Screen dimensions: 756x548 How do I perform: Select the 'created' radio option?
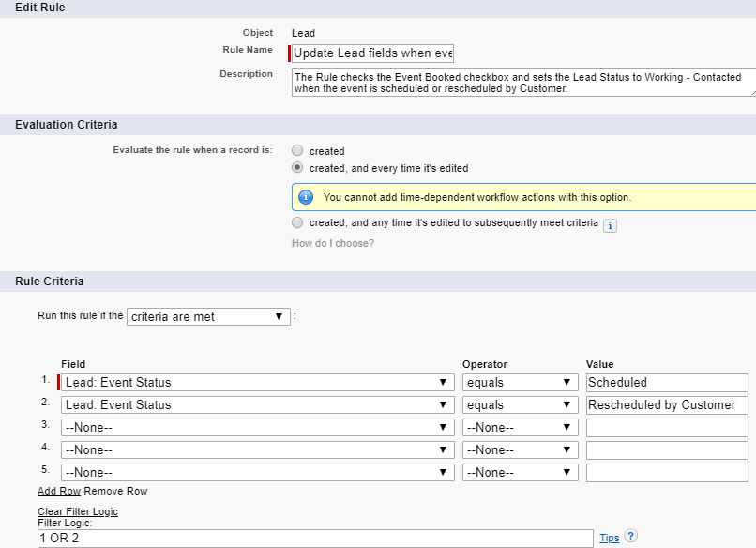297,150
